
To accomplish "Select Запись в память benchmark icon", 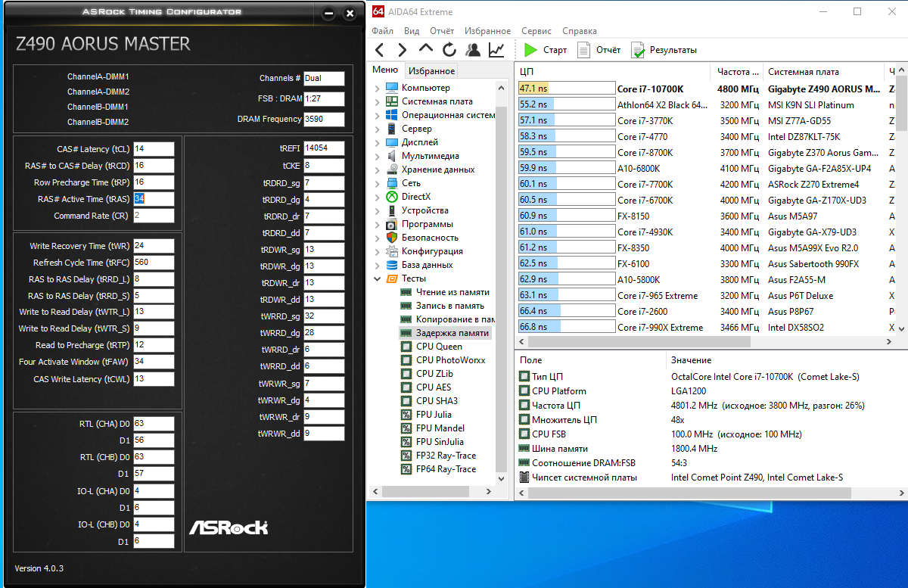I will click(x=406, y=306).
